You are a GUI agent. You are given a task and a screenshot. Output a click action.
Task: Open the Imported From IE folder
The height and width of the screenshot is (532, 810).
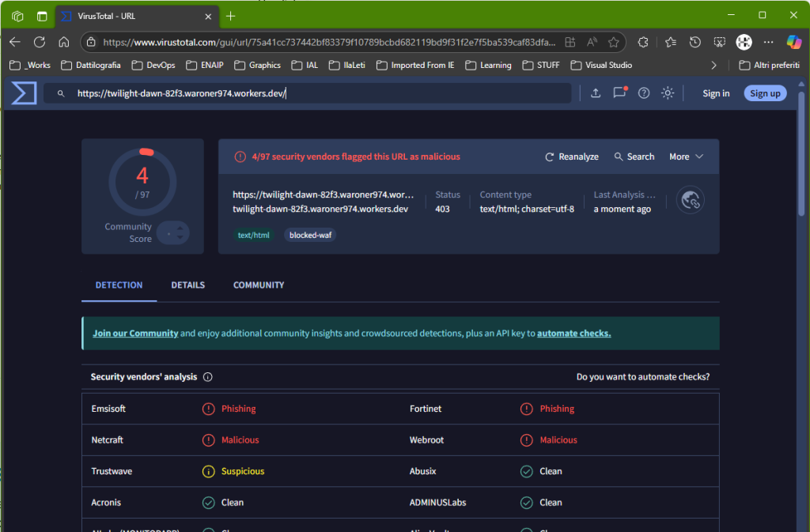[x=415, y=66]
